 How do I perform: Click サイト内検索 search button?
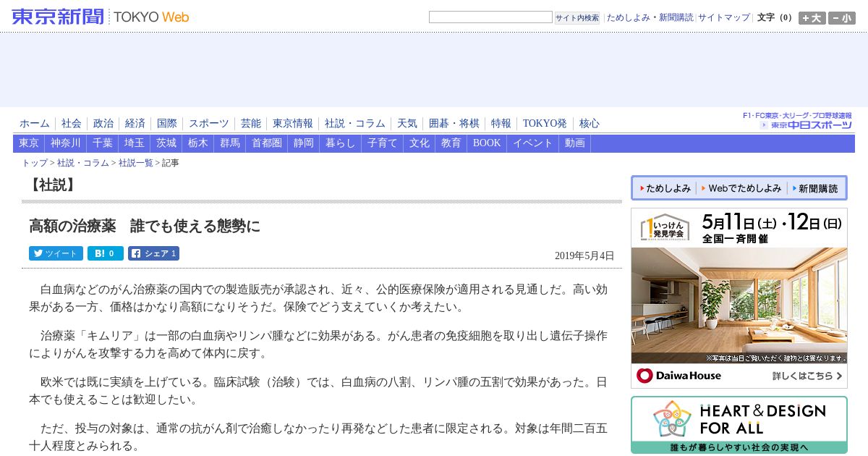[576, 17]
